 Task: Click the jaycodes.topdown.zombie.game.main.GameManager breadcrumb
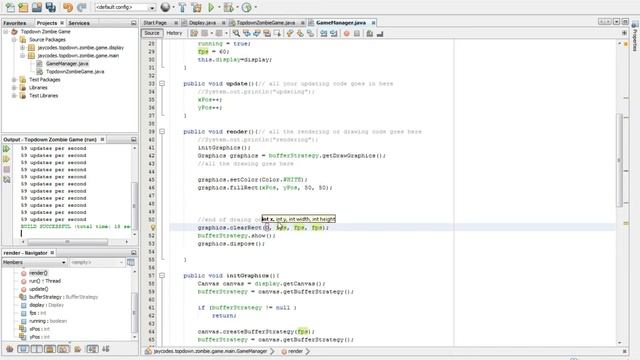(x=210, y=351)
